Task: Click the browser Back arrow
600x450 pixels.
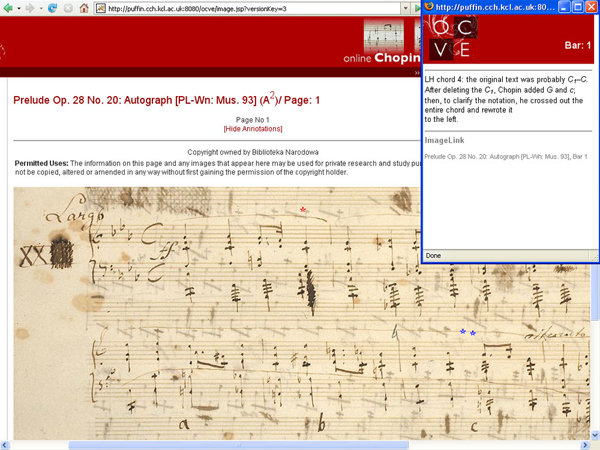Action: coord(8,8)
